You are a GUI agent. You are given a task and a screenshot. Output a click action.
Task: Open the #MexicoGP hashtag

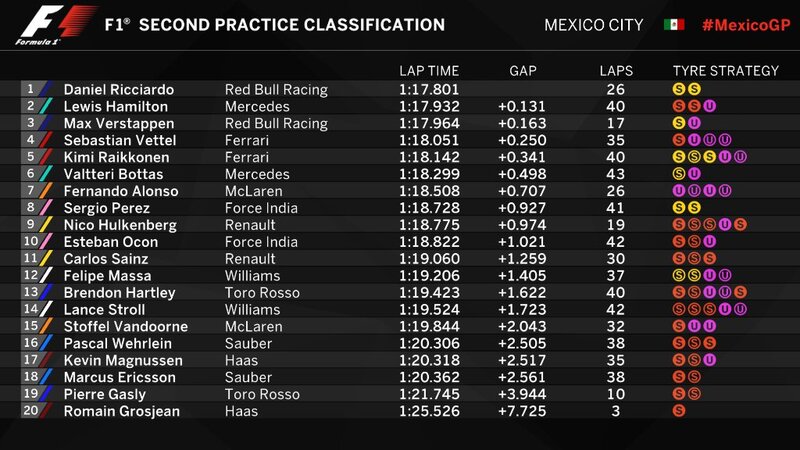(x=744, y=24)
